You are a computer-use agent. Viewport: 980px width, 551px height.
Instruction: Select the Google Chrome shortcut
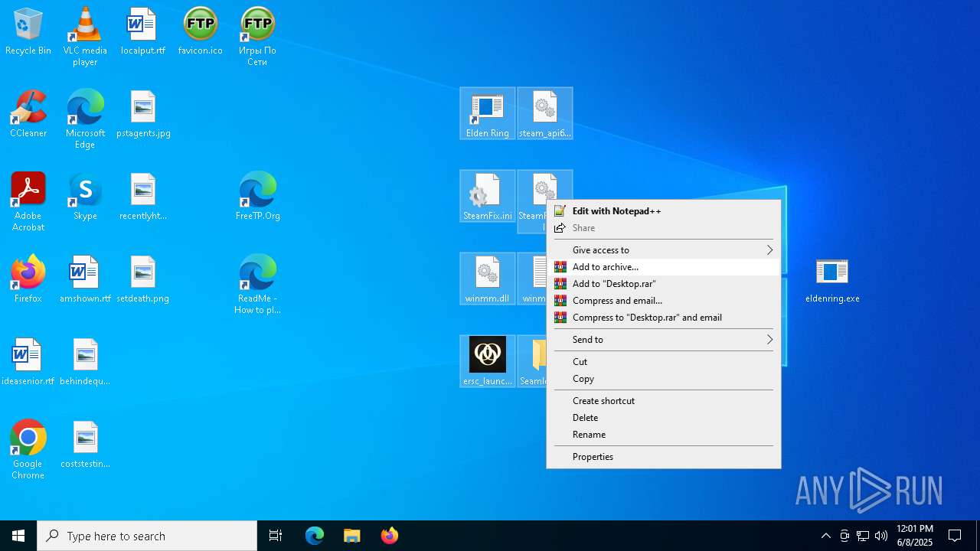tap(28, 450)
